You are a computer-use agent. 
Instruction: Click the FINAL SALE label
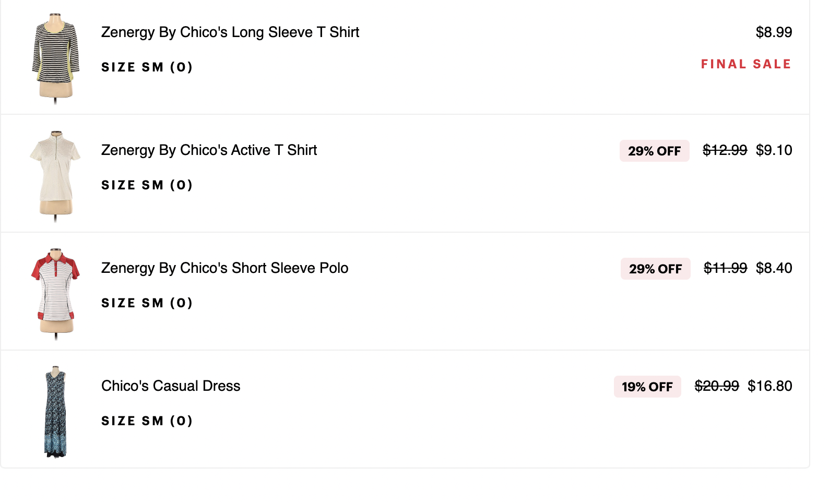[x=746, y=64]
